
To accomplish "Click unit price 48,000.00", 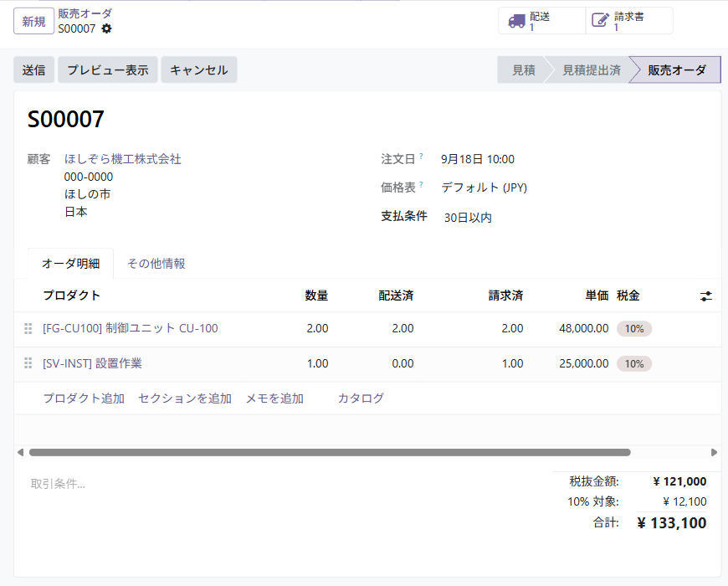I will coord(583,329).
